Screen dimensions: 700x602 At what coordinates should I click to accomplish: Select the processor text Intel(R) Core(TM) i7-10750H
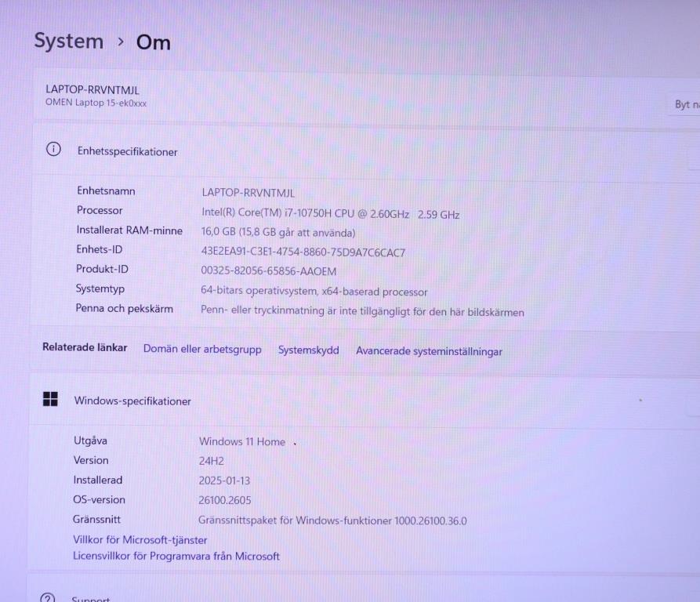(x=267, y=212)
